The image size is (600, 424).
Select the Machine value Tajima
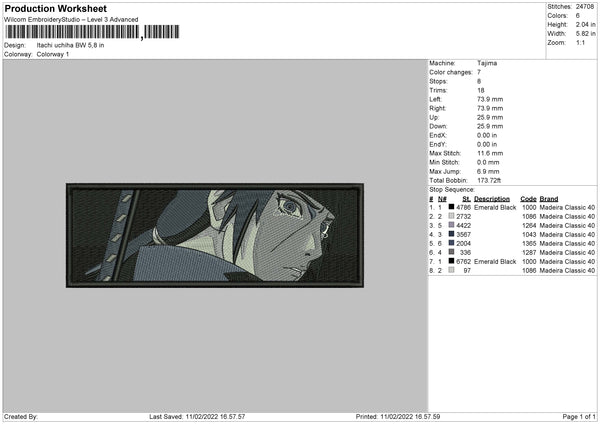pos(487,63)
